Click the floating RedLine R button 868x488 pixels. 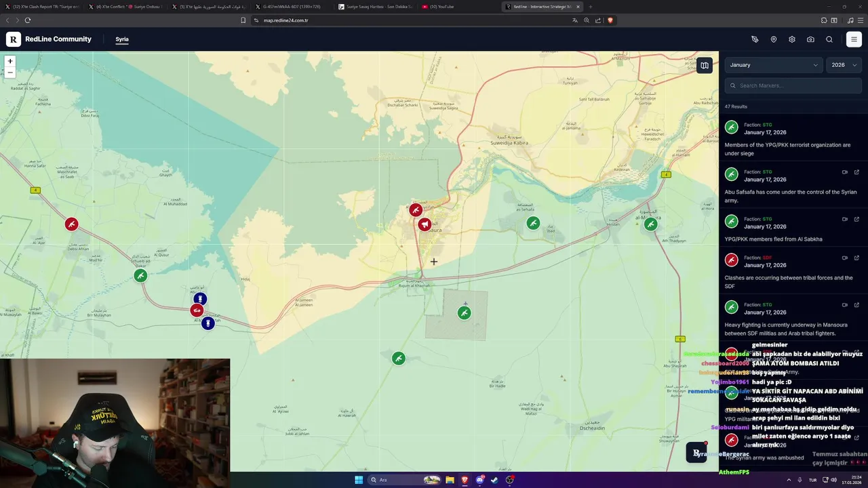696,453
